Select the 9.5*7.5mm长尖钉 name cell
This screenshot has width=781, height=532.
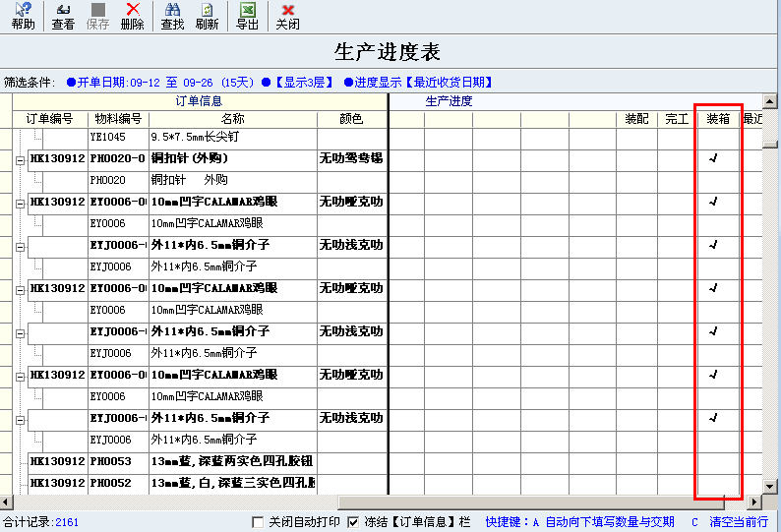[232, 137]
